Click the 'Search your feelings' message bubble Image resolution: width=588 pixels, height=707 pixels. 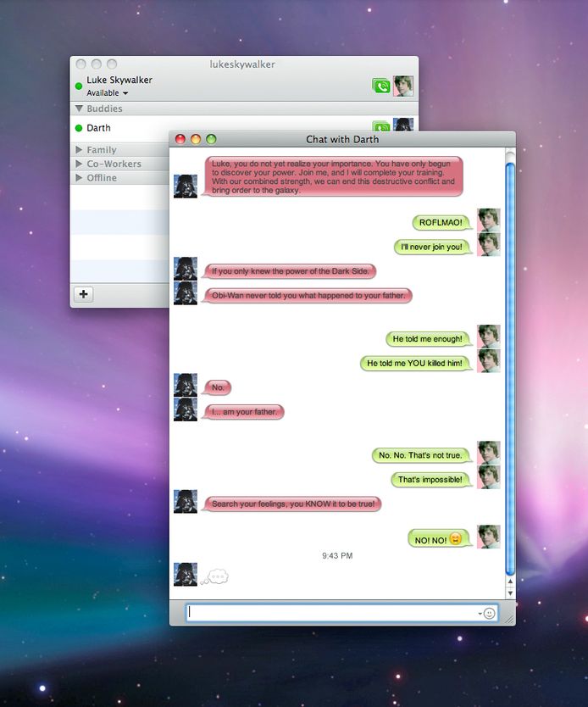click(292, 504)
